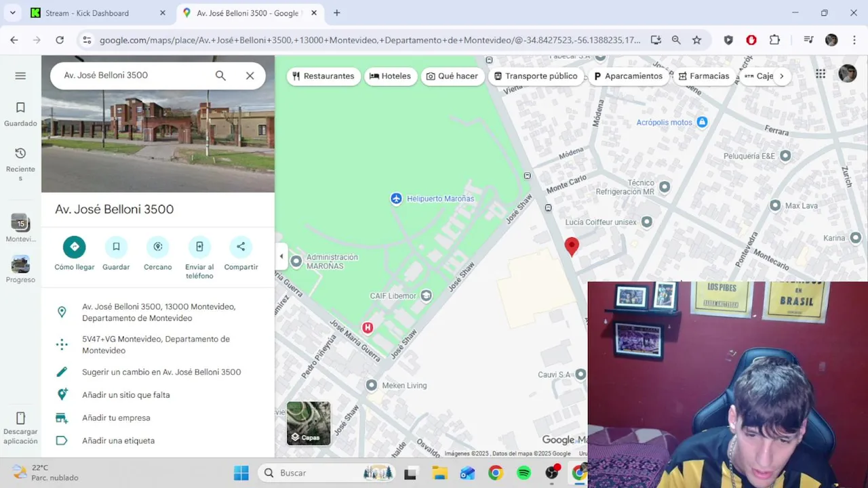
Task: Select the Transporte público chip
Action: 536,76
